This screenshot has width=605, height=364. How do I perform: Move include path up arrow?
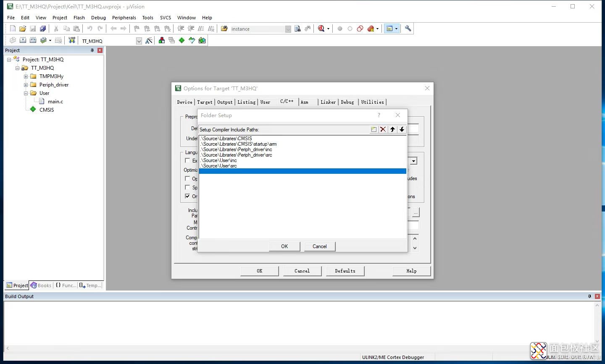click(x=392, y=129)
